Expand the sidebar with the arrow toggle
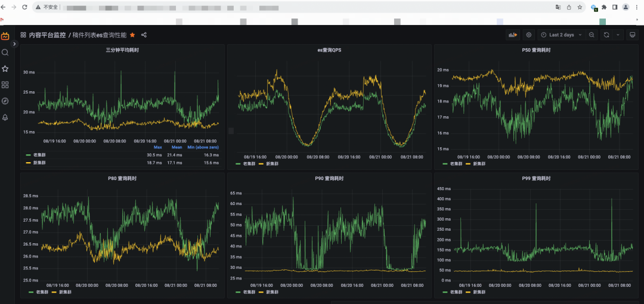Viewport: 644px width, 304px height. pos(14,44)
